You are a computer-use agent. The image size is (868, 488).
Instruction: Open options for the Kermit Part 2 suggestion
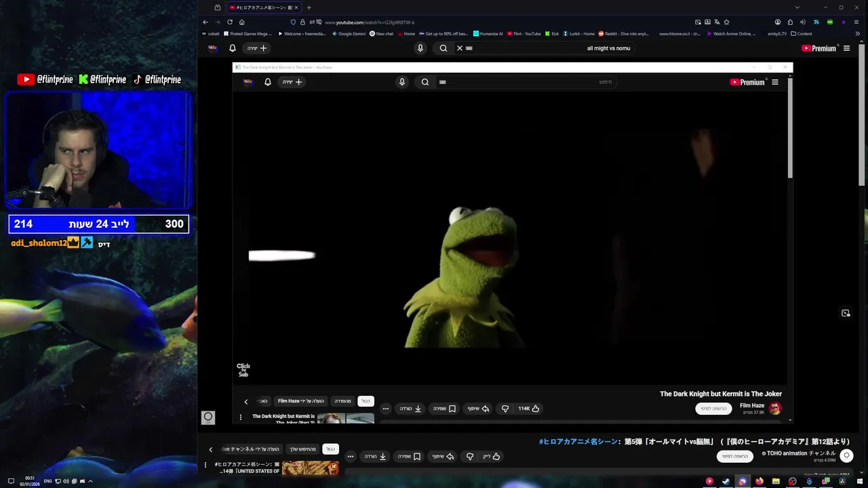240,418
